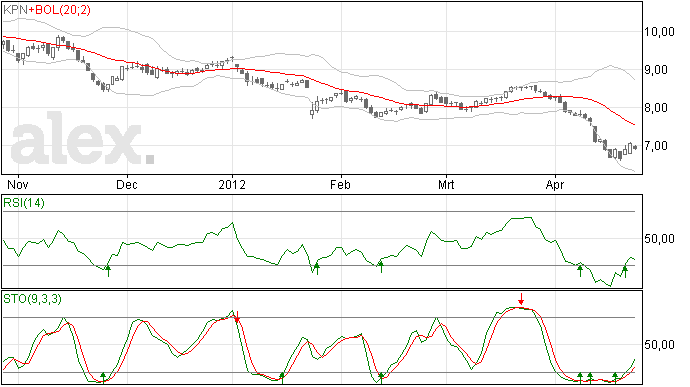The width and height of the screenshot is (690, 387).
Task: Click the RSI 50,00 axis value
Action: pos(659,239)
